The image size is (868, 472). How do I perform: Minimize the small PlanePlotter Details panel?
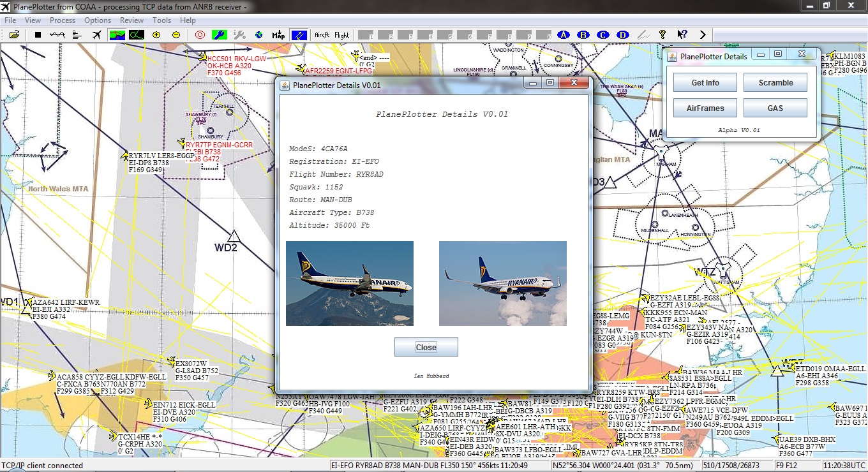coord(759,54)
